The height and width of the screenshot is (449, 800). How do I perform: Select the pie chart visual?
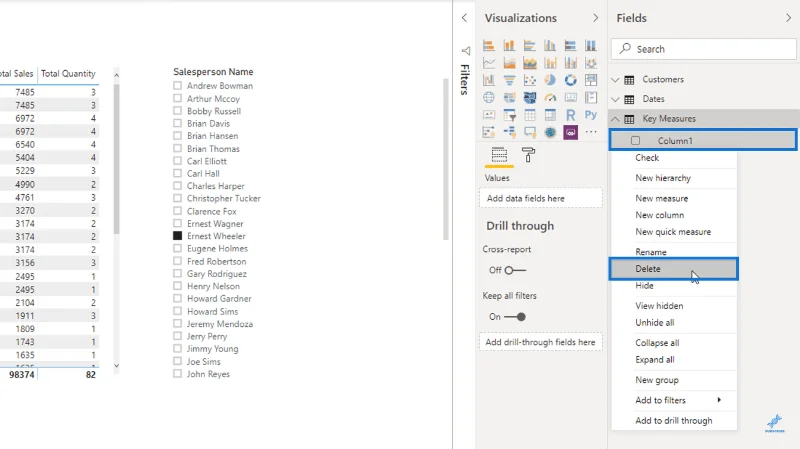(x=550, y=80)
